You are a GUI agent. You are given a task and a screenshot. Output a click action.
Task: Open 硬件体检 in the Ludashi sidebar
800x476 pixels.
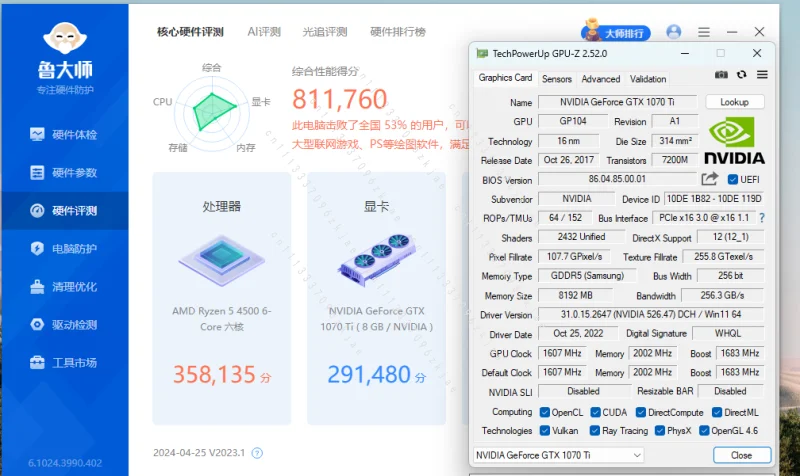pos(64,135)
